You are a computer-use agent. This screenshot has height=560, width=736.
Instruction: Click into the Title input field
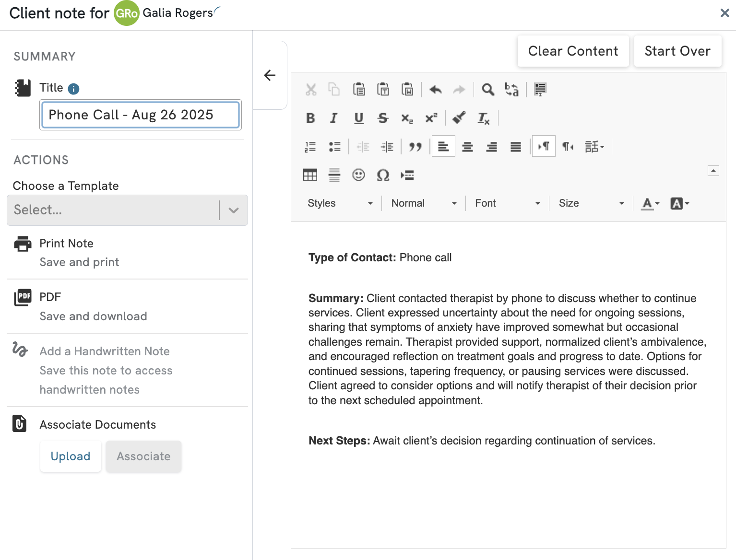coord(140,115)
